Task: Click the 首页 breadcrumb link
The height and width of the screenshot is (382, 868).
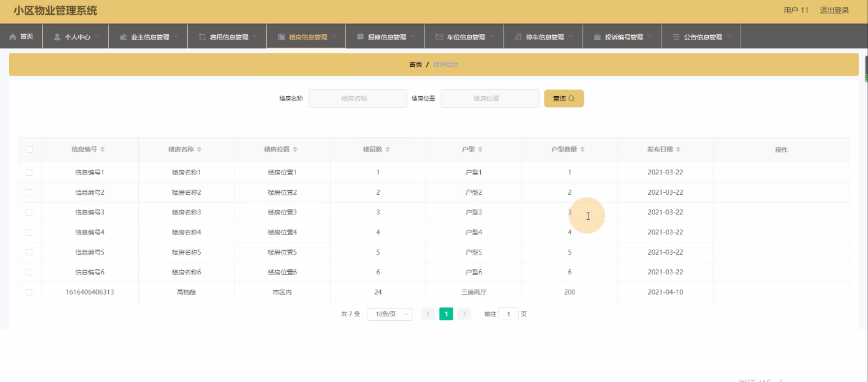Action: [x=415, y=64]
